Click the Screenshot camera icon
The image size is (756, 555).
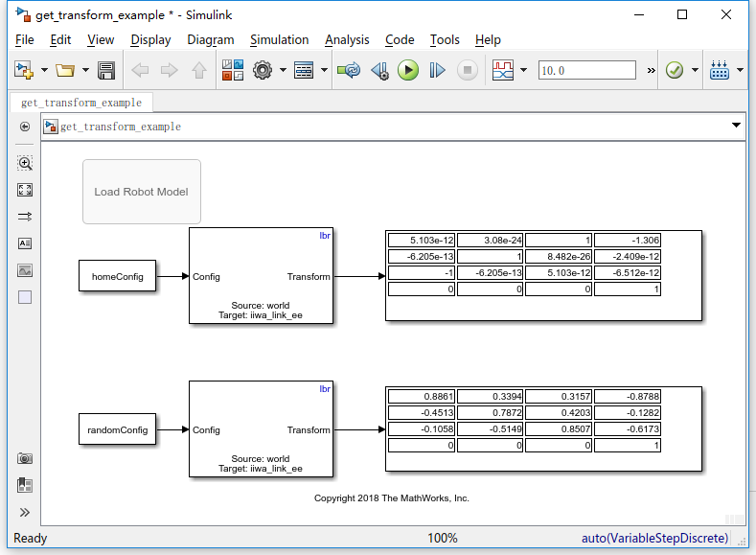click(25, 458)
